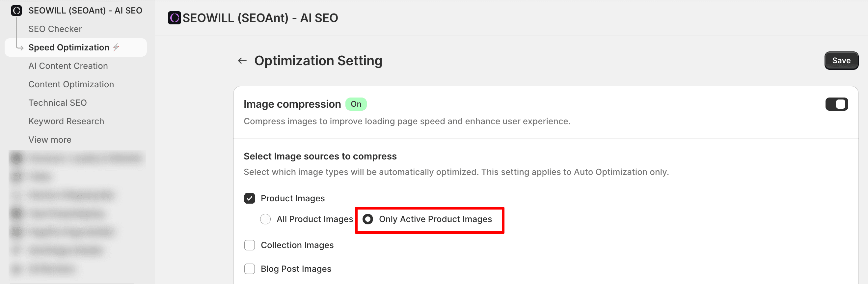Toggle the Image compression switch off
This screenshot has width=868, height=284.
coord(836,104)
